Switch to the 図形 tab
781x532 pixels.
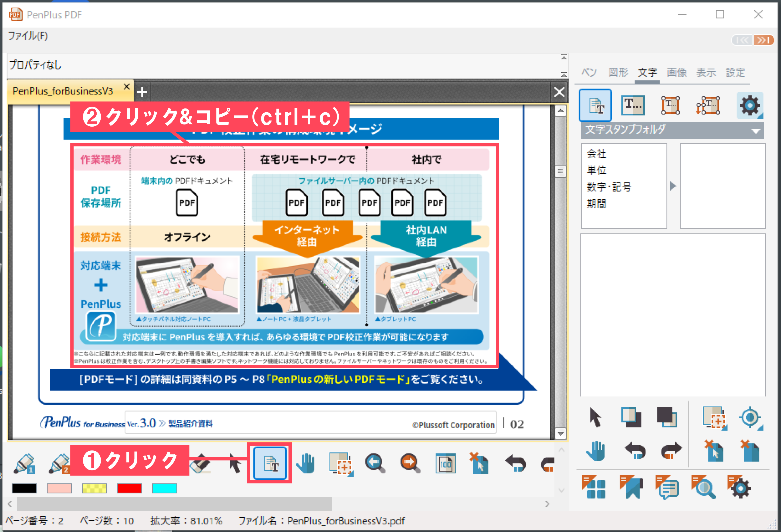pyautogui.click(x=618, y=72)
